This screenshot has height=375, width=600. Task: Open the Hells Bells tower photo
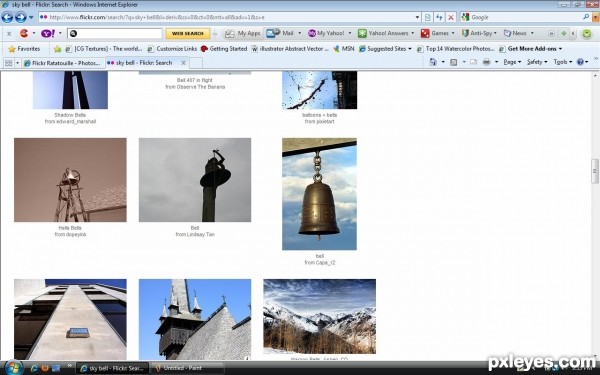click(70, 180)
